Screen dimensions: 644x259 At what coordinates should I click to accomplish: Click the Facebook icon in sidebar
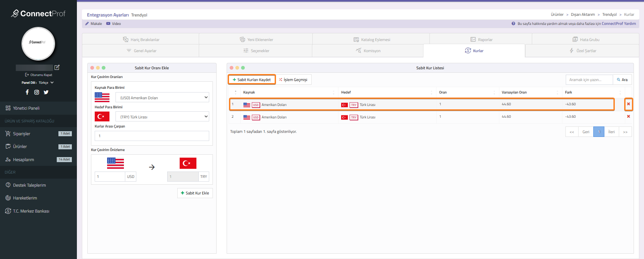(27, 92)
